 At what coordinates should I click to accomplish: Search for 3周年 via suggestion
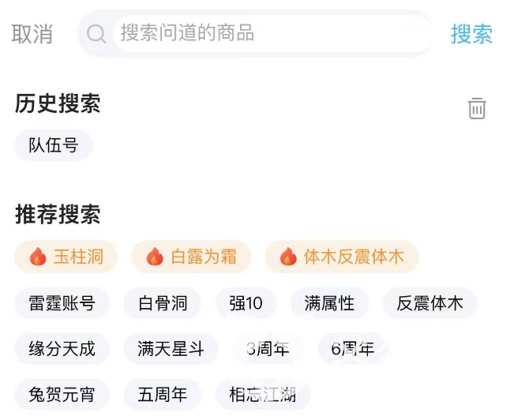[268, 349]
